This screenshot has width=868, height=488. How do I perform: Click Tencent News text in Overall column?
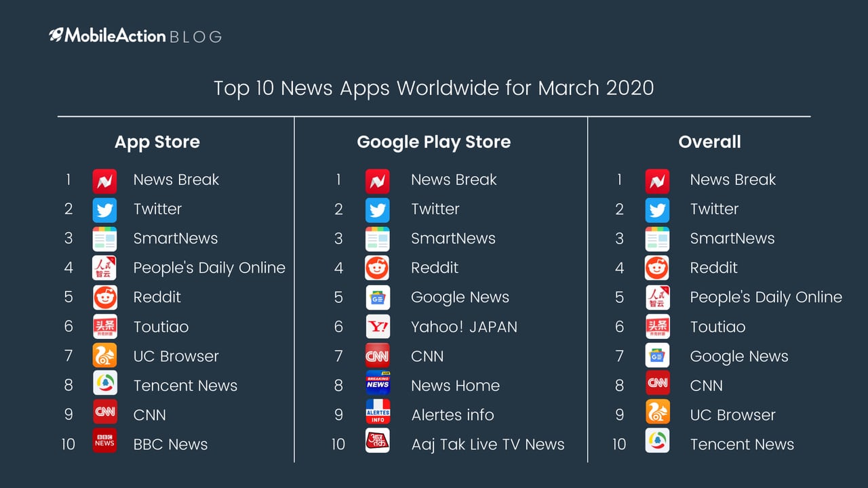742,445
